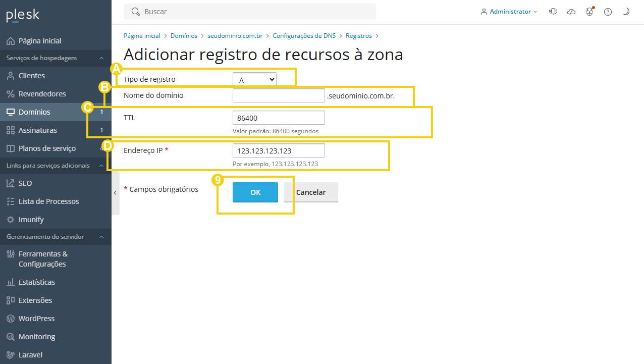
Task: Toggle dark mode with the moon icon
Action: [626, 11]
